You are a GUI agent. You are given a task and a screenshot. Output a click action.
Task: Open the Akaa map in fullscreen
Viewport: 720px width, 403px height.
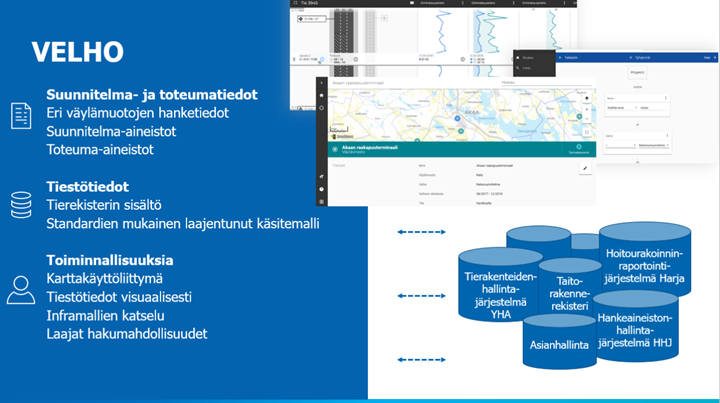coord(587,132)
